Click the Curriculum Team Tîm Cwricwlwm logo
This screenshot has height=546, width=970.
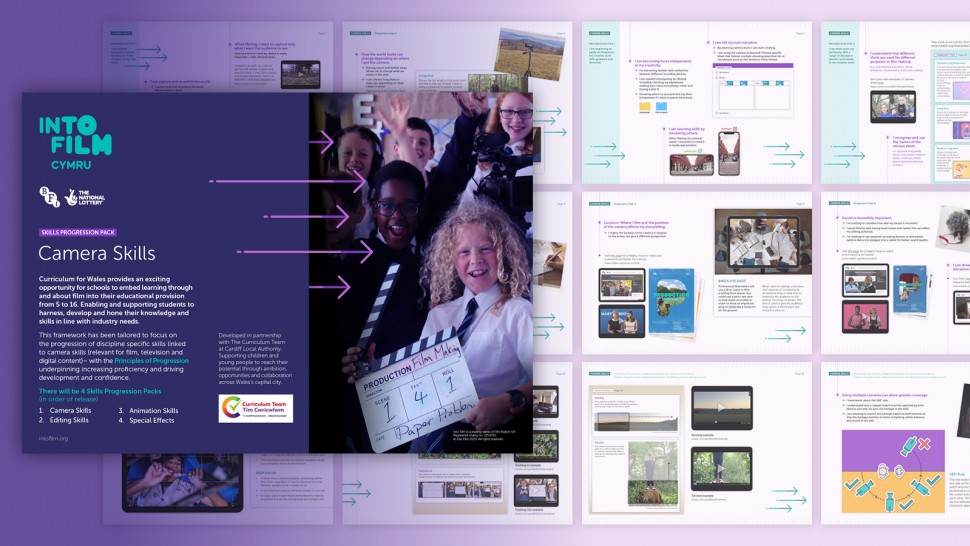click(x=255, y=408)
